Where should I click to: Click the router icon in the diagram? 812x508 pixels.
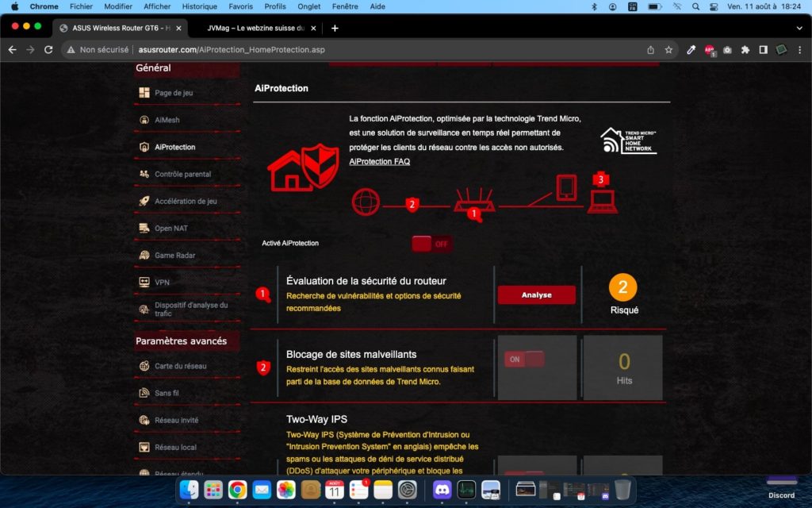point(474,201)
